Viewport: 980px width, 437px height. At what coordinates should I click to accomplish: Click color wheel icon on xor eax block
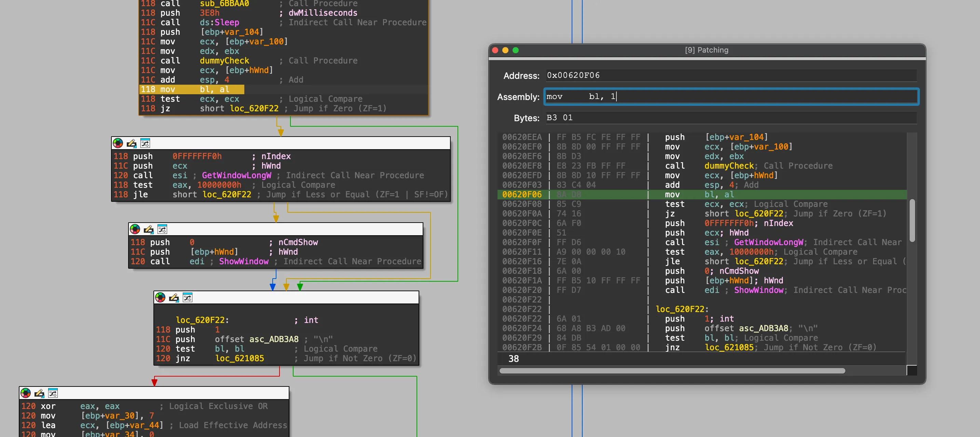pos(26,393)
